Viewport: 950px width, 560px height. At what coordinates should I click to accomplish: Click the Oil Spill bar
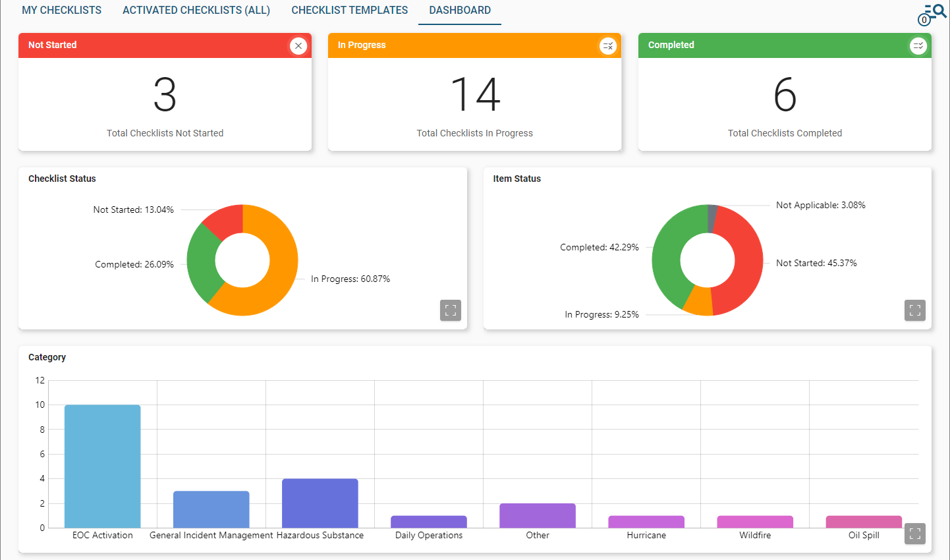864,522
